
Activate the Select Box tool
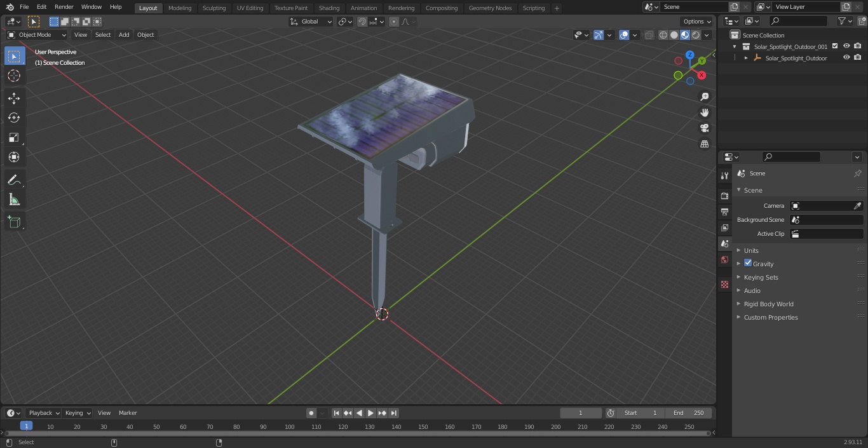click(14, 56)
